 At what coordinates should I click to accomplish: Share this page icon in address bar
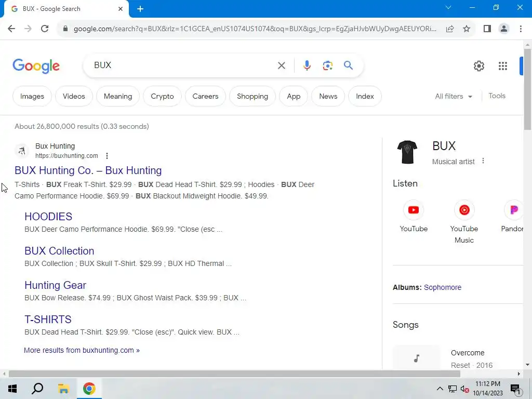450,29
